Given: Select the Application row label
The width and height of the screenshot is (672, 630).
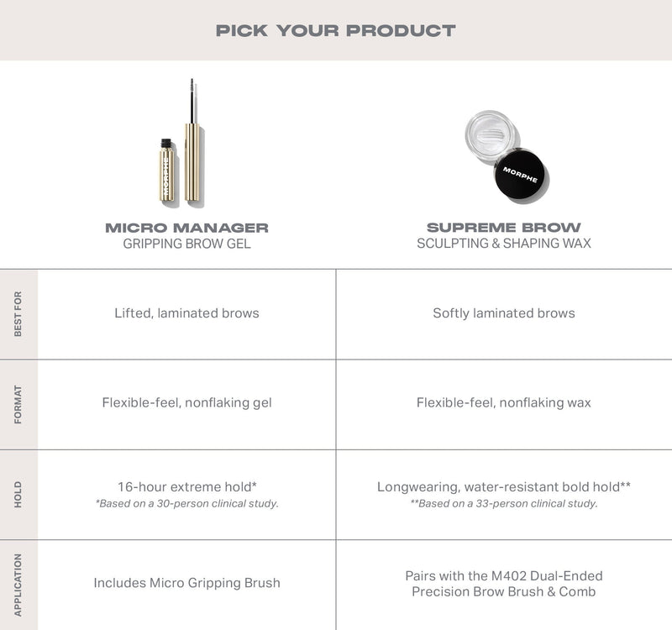Looking at the screenshot, I should [18, 584].
